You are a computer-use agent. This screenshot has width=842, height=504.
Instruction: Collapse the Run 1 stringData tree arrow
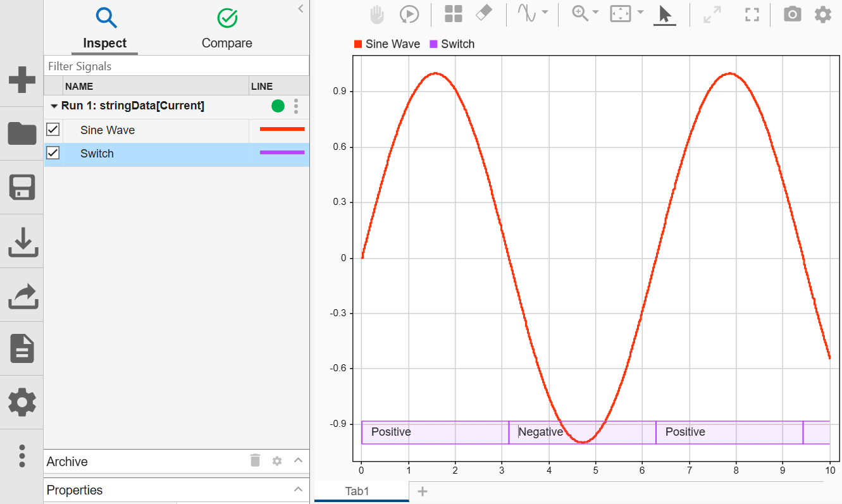click(x=54, y=106)
